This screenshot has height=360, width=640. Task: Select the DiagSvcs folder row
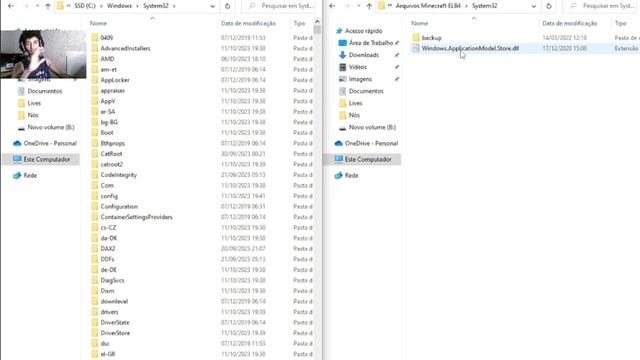tap(202, 280)
